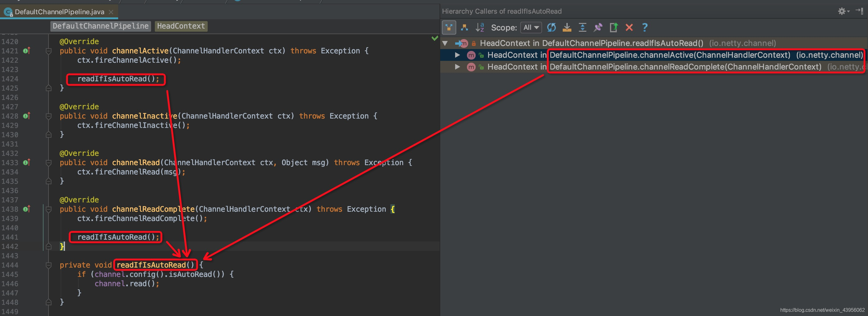Fold channelReadComplete method at line 1438
868x316 pixels.
coord(48,209)
